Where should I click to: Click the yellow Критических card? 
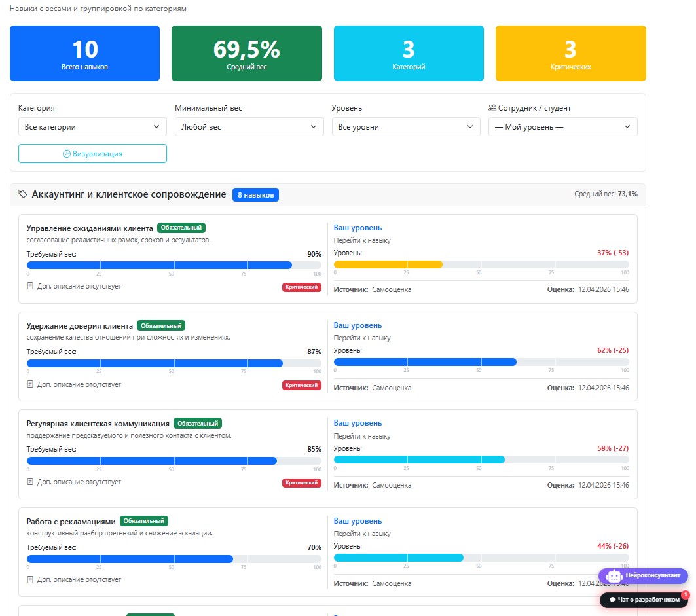tap(571, 53)
